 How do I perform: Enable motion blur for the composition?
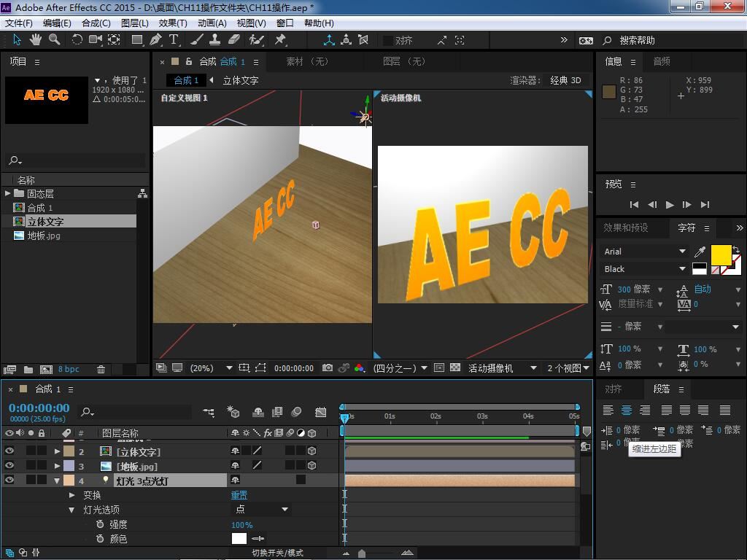click(x=296, y=412)
